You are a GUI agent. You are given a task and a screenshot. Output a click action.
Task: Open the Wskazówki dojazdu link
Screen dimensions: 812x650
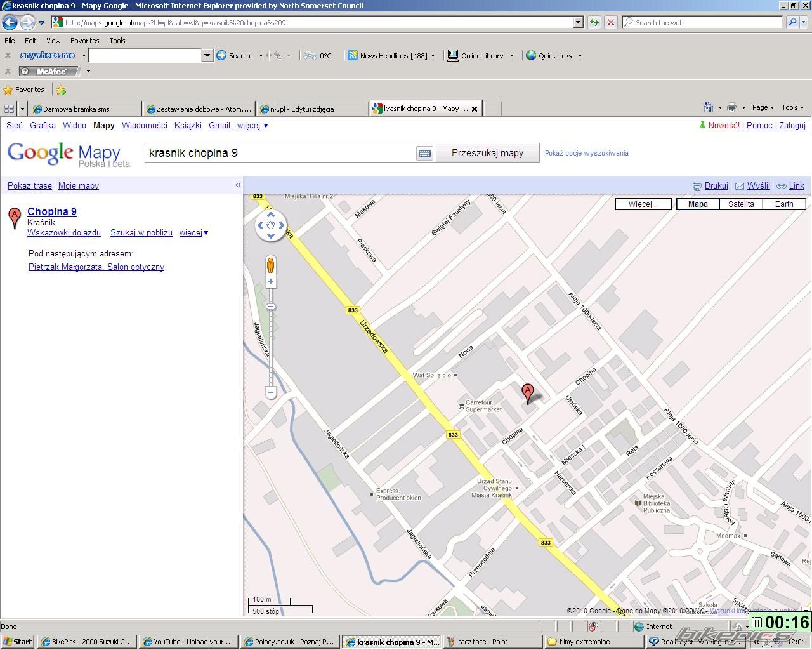[64, 233]
